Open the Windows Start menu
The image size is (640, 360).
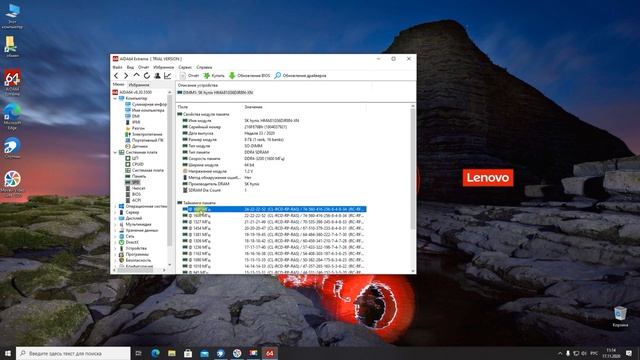click(x=8, y=353)
